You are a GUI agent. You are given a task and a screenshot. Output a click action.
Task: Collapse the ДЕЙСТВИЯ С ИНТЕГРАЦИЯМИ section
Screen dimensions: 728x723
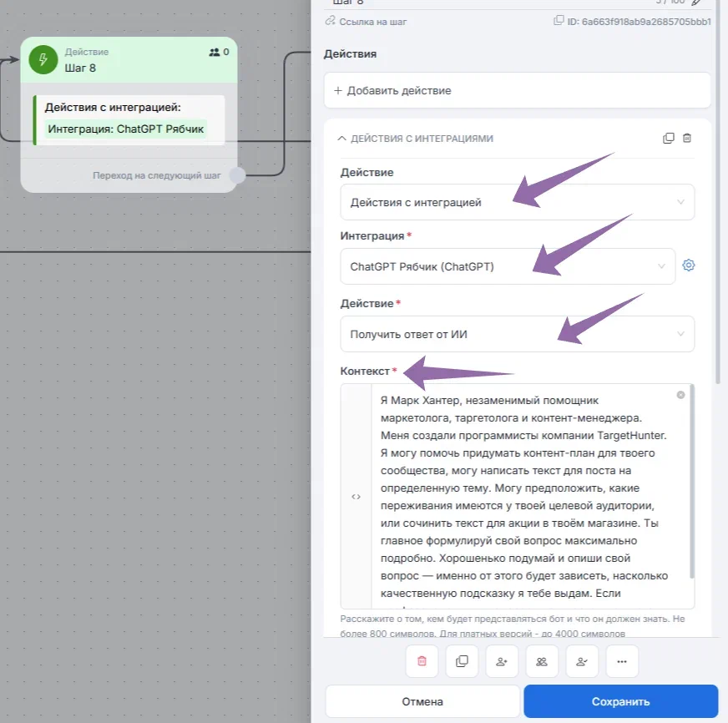(341, 139)
